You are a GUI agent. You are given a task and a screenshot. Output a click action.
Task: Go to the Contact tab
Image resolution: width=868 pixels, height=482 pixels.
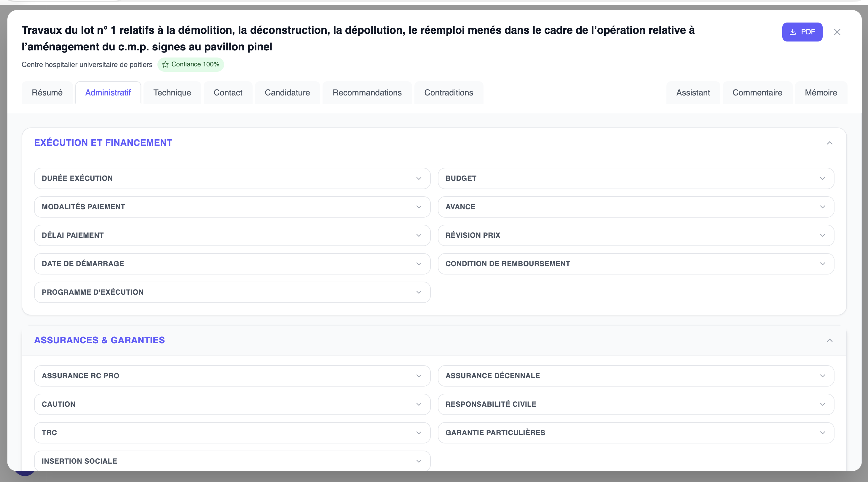point(228,92)
